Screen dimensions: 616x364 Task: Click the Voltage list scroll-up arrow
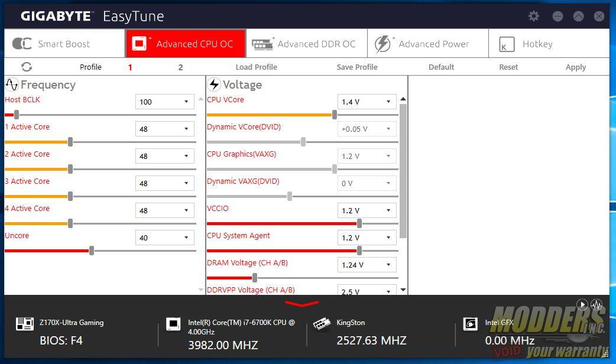click(403, 99)
